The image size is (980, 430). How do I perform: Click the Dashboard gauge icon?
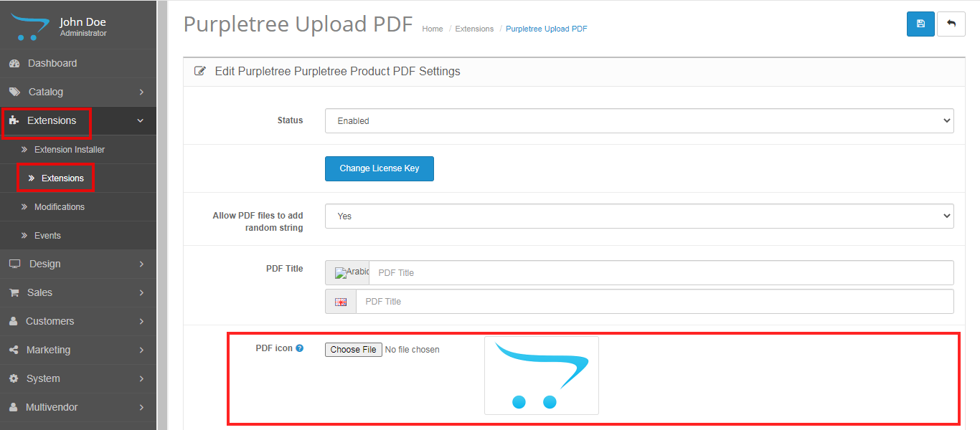pyautogui.click(x=14, y=64)
